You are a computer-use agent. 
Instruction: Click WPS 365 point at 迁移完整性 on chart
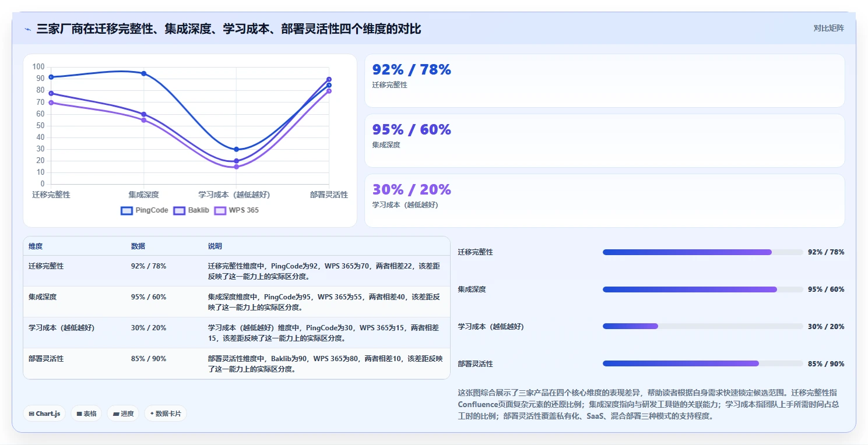[51, 103]
